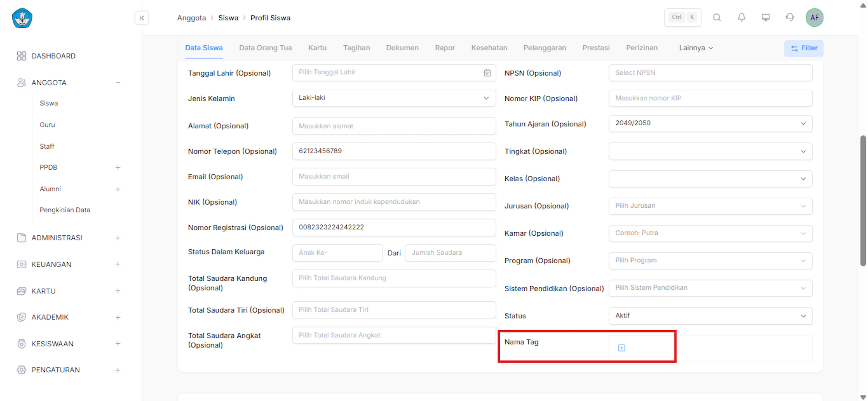This screenshot has height=401, width=868.
Task: Click the NIK input field
Action: pos(394,202)
